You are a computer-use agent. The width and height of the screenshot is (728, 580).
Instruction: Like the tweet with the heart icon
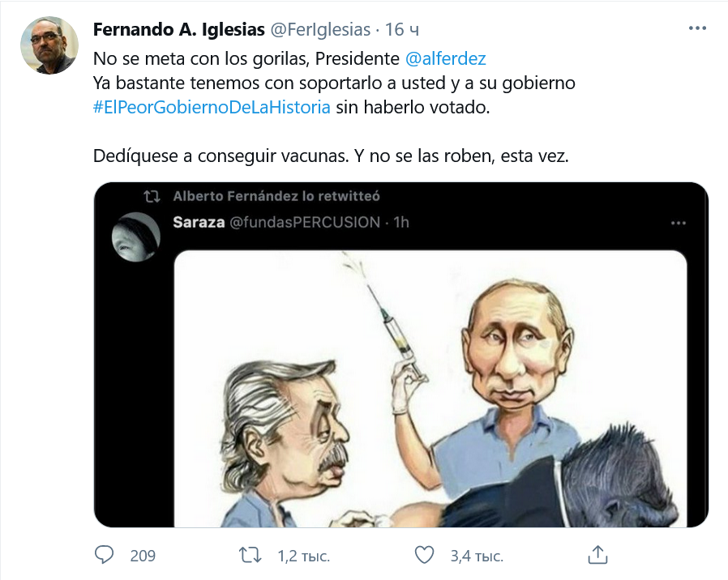(424, 556)
